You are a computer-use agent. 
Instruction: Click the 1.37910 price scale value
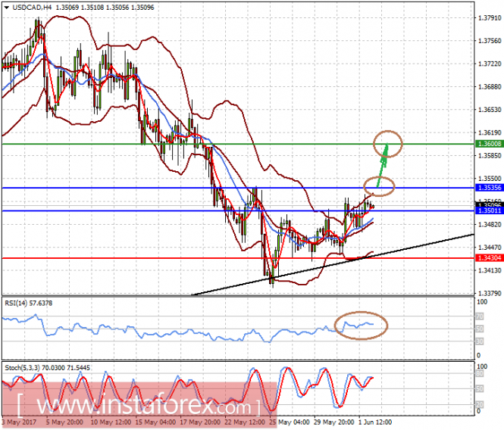click(490, 17)
